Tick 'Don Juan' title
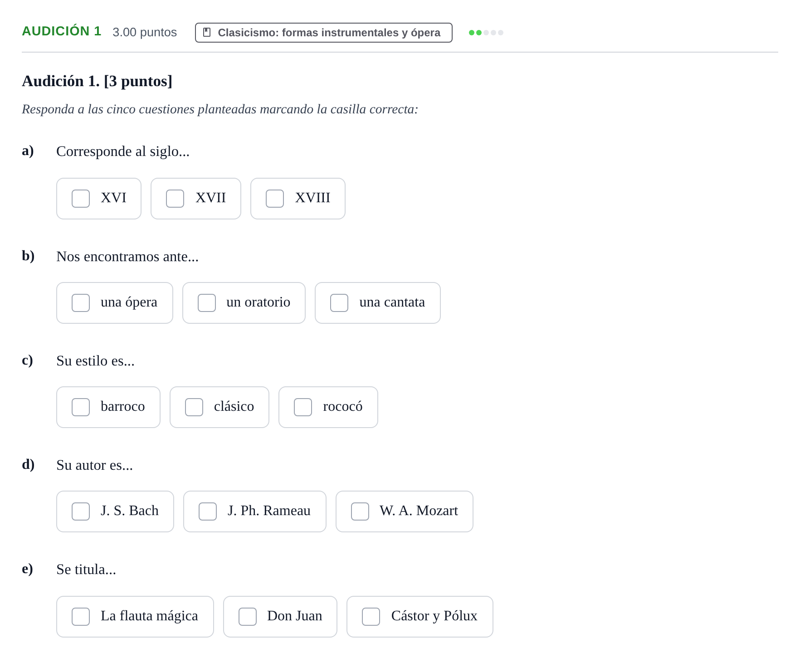The height and width of the screenshot is (672, 800). (248, 617)
